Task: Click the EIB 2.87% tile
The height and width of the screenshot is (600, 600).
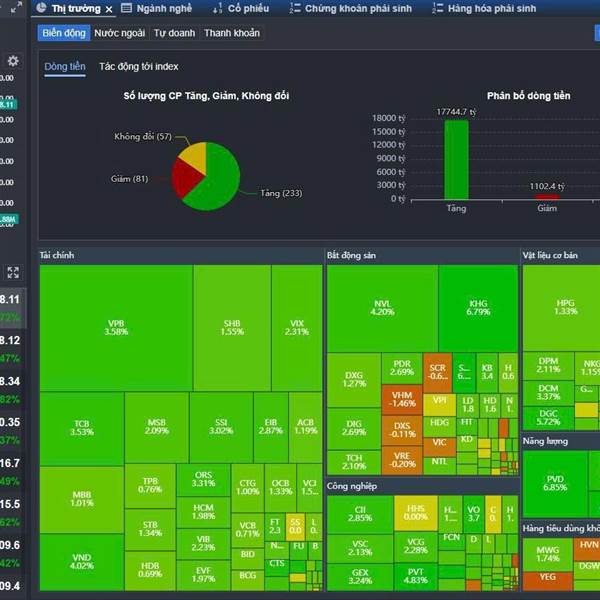Action: pos(271,427)
